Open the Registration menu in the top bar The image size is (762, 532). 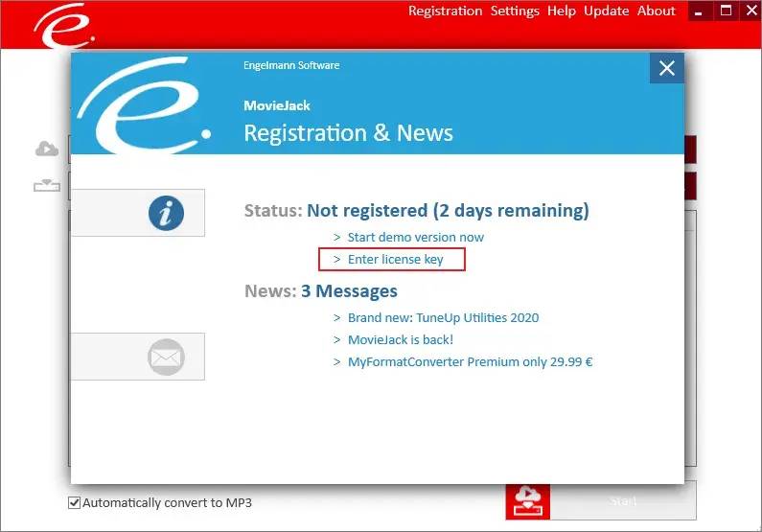click(445, 11)
